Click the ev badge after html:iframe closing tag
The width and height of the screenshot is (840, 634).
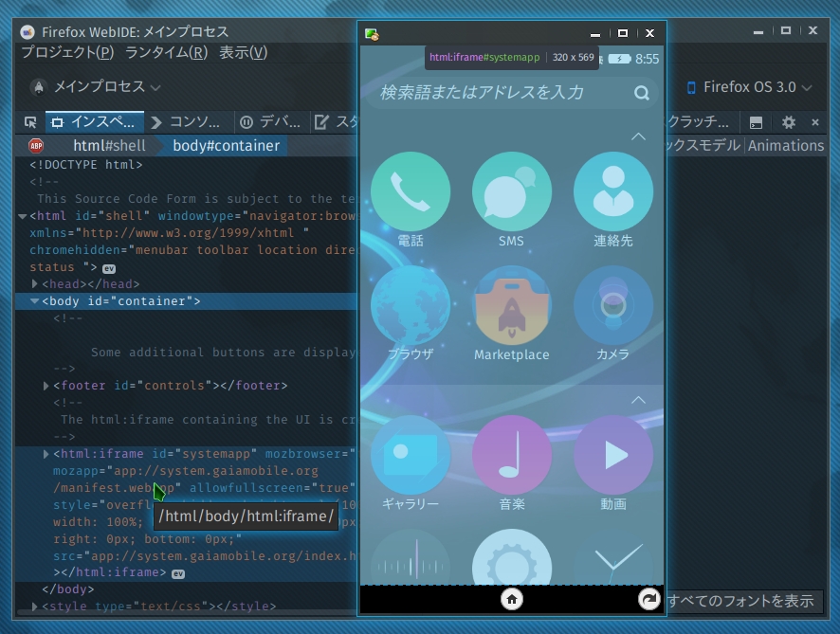[x=178, y=573]
